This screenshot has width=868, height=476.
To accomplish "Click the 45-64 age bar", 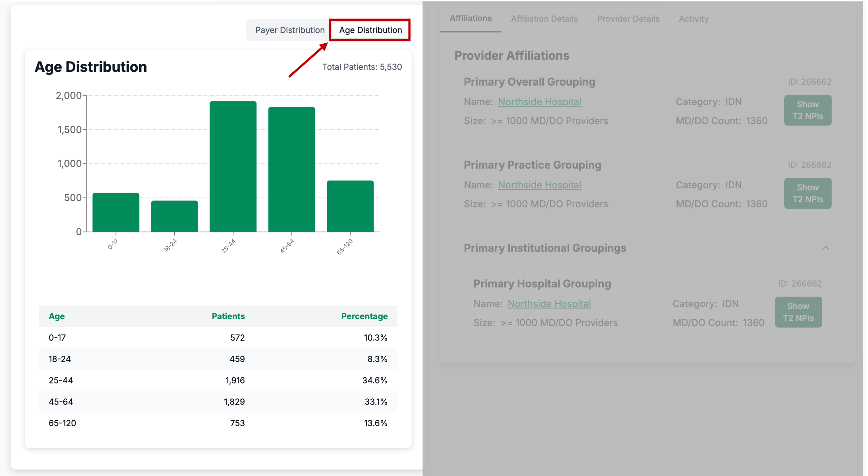I will pyautogui.click(x=291, y=170).
